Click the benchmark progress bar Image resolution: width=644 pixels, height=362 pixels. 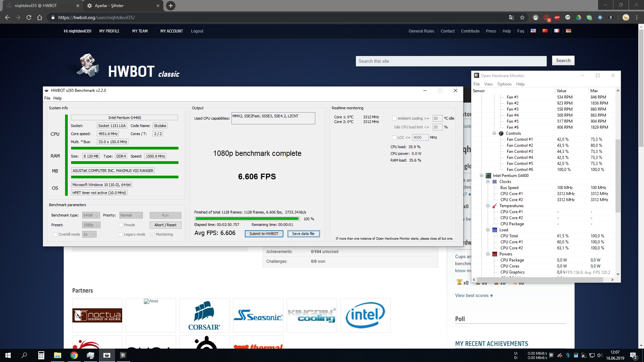pyautogui.click(x=247, y=219)
